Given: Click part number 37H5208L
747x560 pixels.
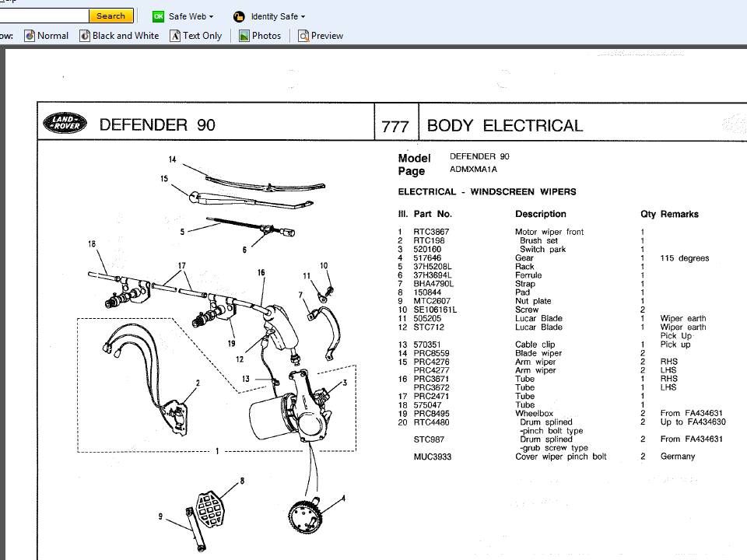Looking at the screenshot, I should [x=433, y=266].
